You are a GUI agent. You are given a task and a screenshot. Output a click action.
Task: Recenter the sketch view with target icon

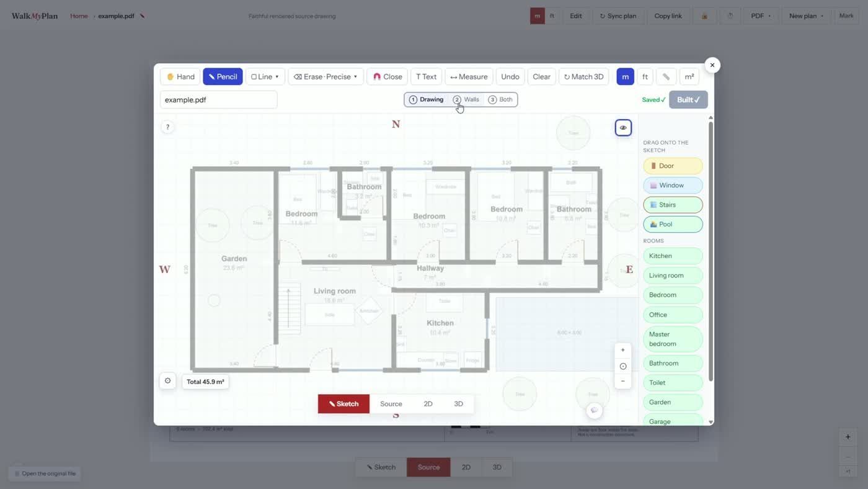623,366
